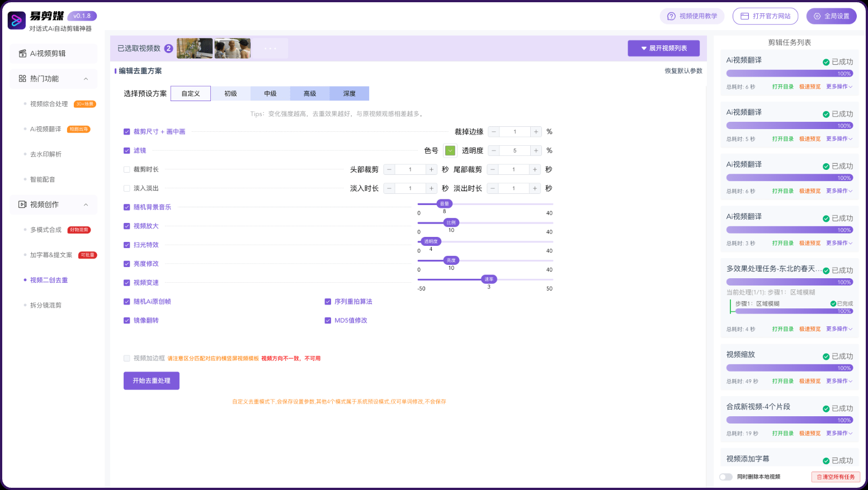Collapse the 热门功能 section

tap(53, 79)
